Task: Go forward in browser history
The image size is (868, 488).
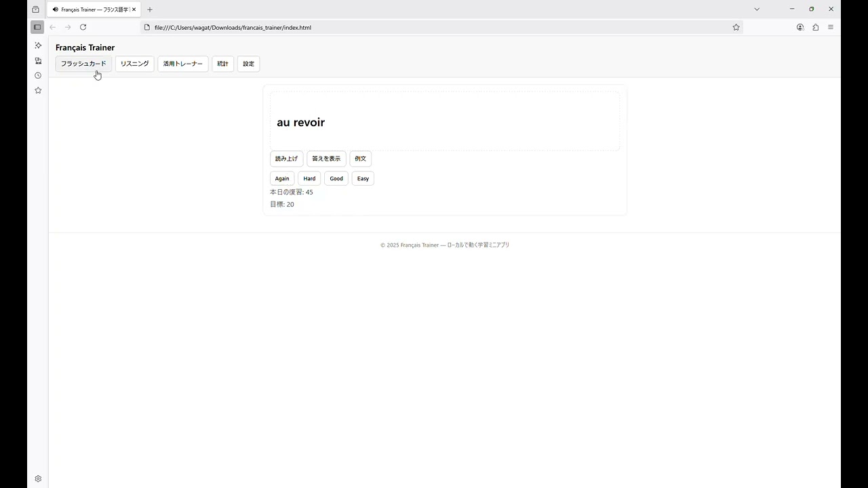Action: (67, 27)
